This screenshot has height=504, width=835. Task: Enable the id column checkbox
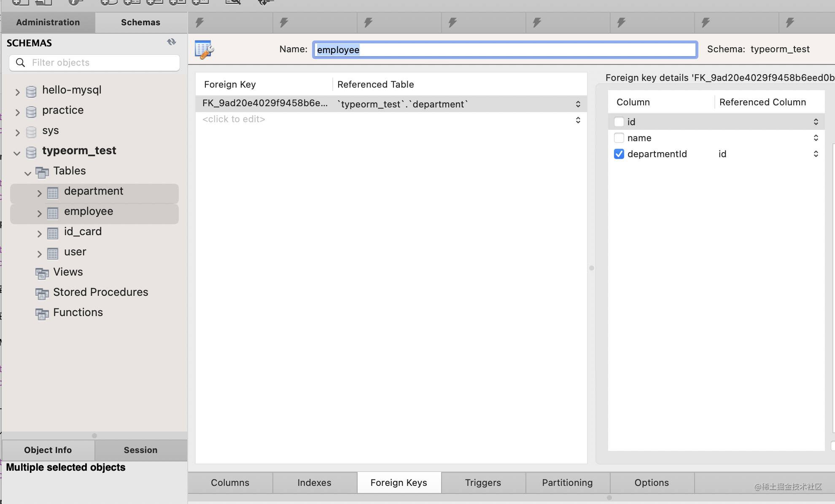coord(619,122)
